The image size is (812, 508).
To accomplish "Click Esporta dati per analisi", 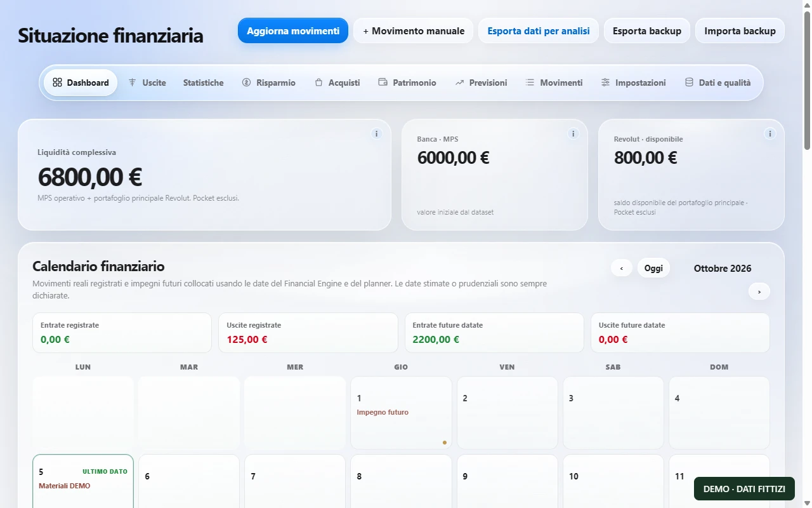I will tap(539, 30).
